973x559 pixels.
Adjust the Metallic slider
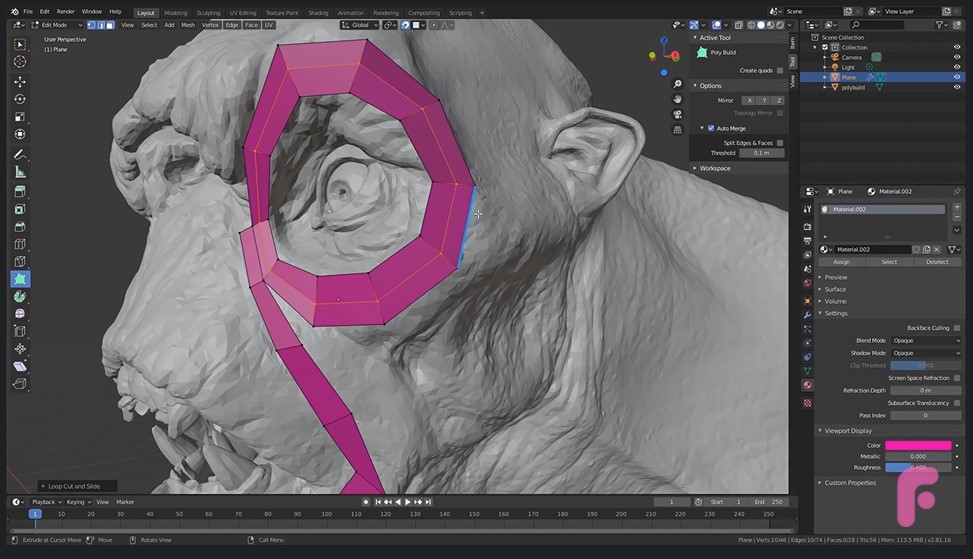918,457
